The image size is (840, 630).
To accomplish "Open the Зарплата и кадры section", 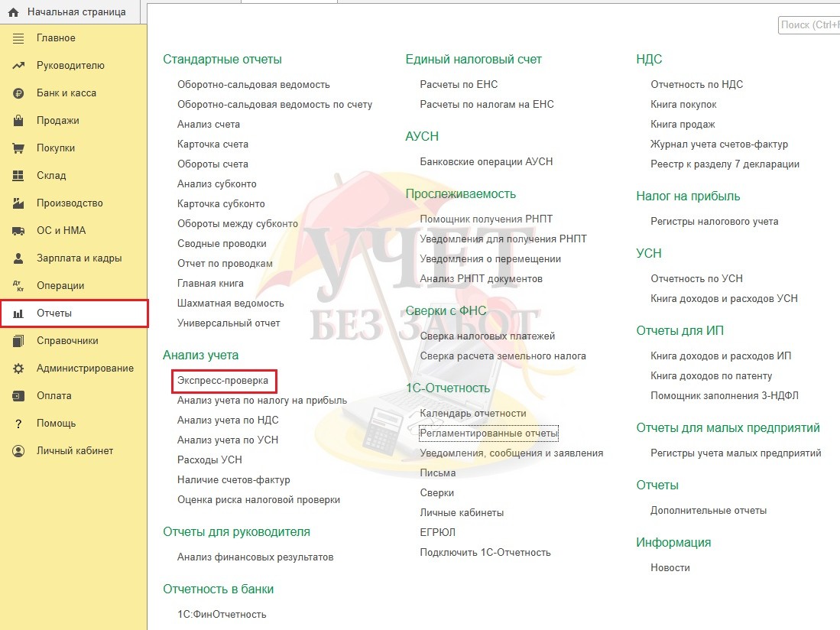I will coord(79,258).
